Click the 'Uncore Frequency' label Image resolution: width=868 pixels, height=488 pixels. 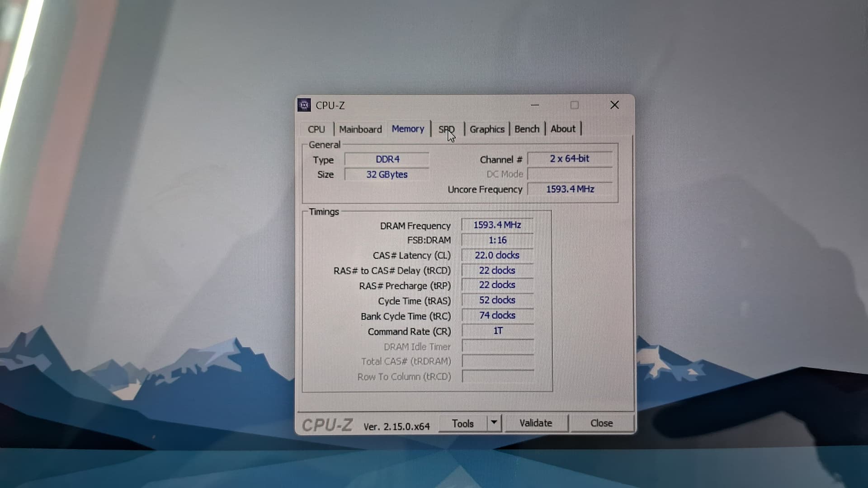click(485, 190)
